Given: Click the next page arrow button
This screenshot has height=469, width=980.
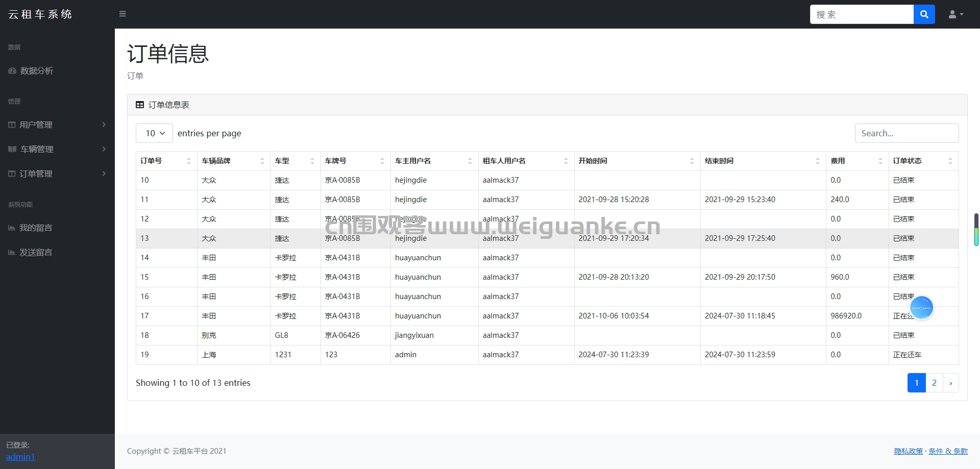Looking at the screenshot, I should pyautogui.click(x=951, y=383).
